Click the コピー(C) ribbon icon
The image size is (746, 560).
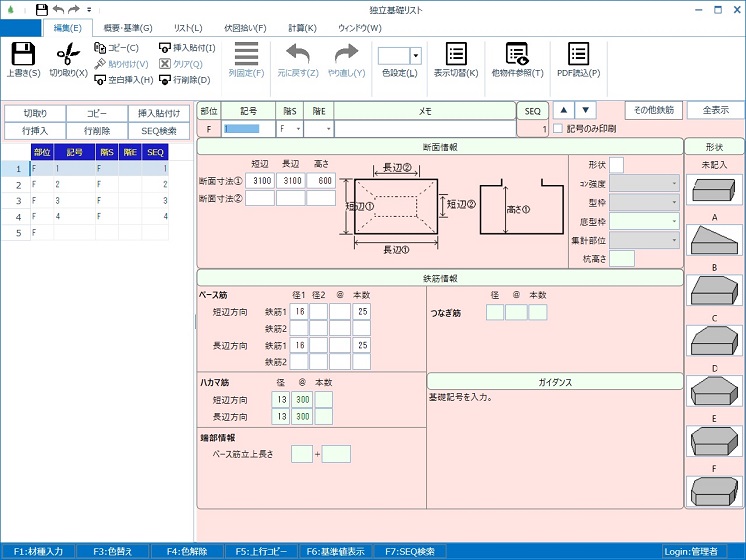99,48
